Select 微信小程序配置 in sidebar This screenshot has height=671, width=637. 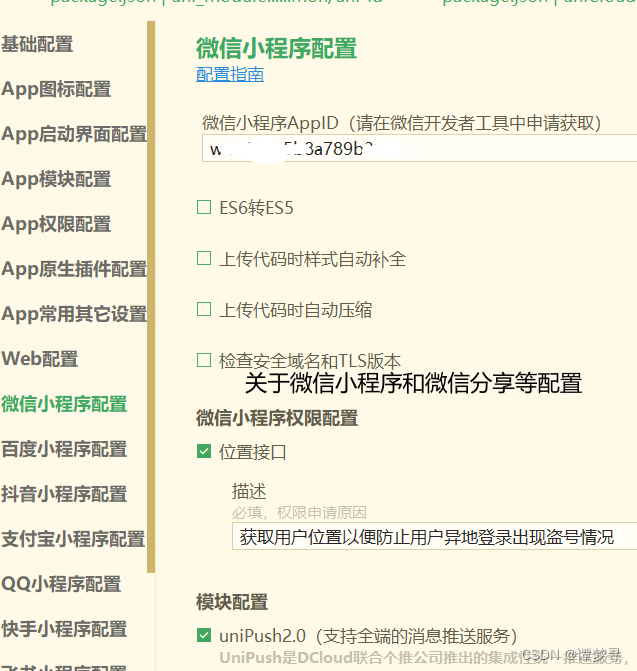click(x=64, y=404)
